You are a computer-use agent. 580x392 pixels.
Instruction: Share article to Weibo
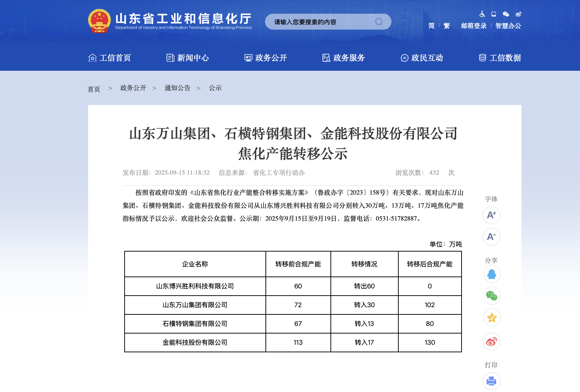[492, 341]
